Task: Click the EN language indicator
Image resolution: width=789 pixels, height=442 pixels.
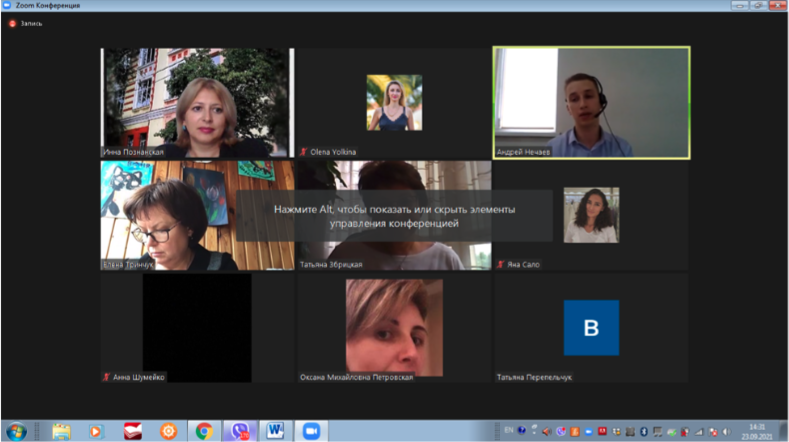Action: coord(507,430)
